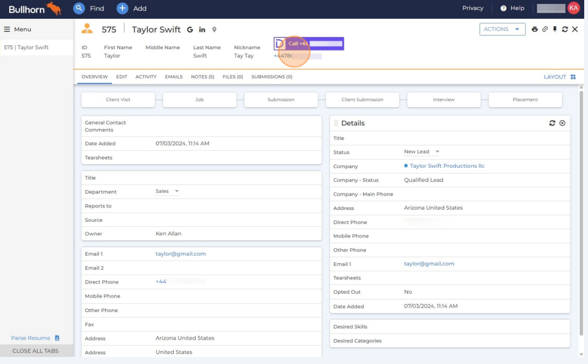Refresh the Details card
The image size is (588, 364).
552,123
